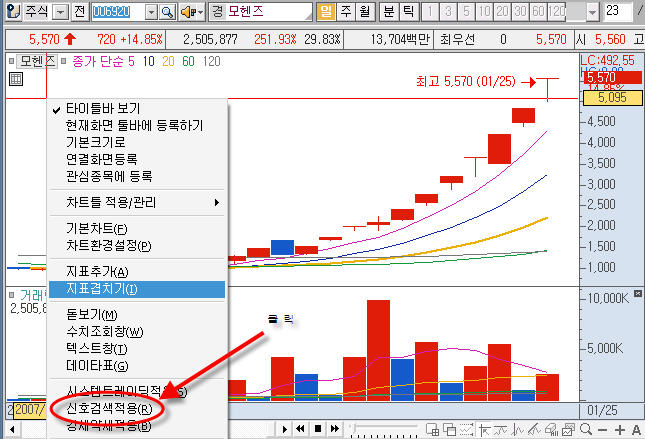645x439 pixels.
Task: Select 관심종목에 등록 menu item
Action: click(137, 176)
